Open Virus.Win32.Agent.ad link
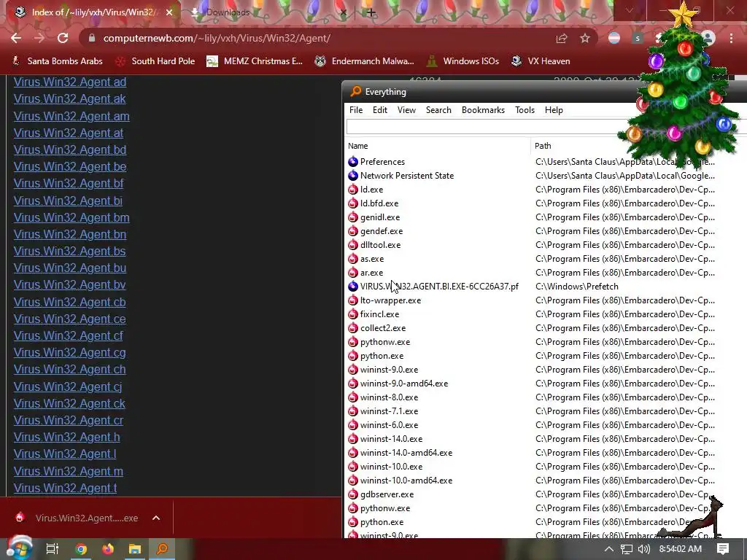Screen dimensions: 747x560 pos(70,82)
